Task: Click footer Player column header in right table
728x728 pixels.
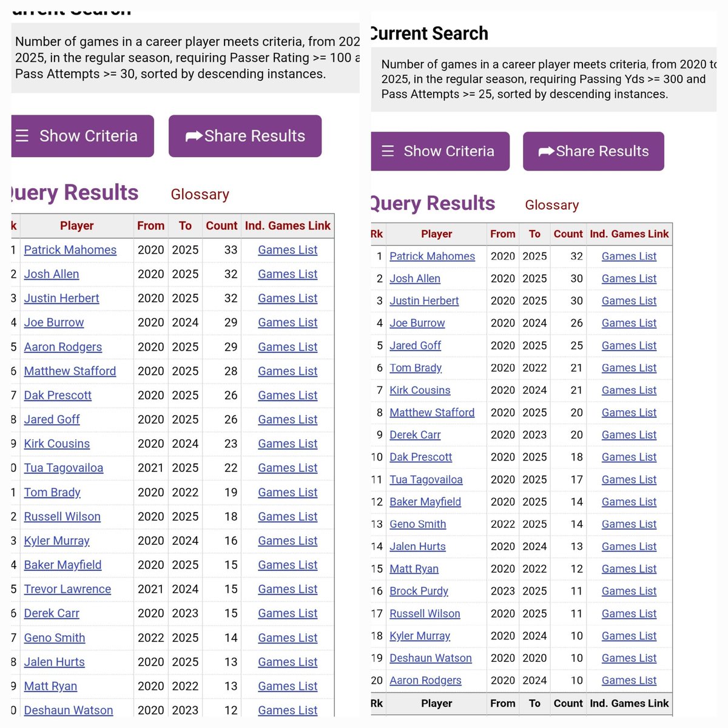Action: 437,703
